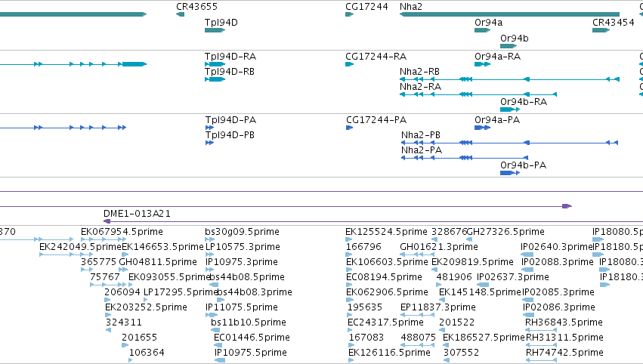Click the EC24317.5prime EST label
The width and height of the screenshot is (643, 364).
coord(385,322)
